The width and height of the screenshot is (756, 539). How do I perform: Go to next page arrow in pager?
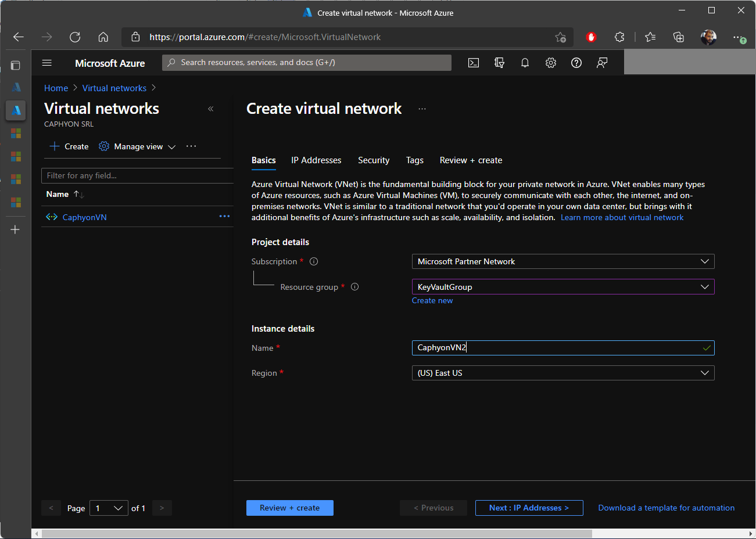click(162, 508)
